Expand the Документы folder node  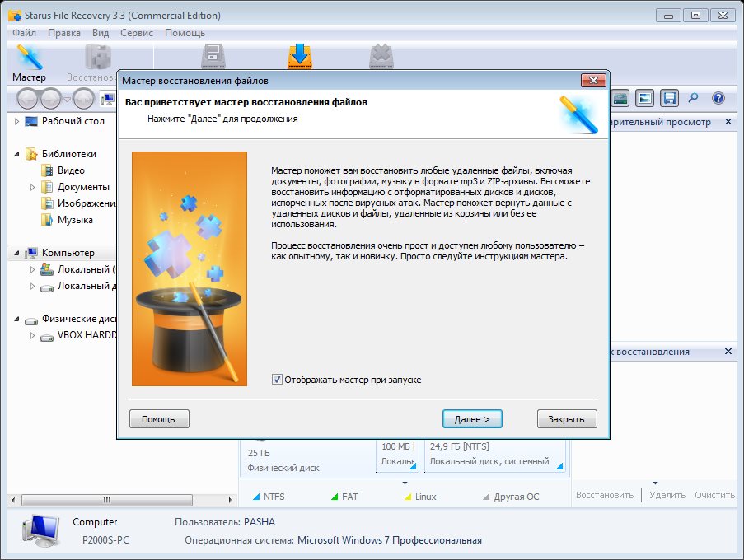32,187
